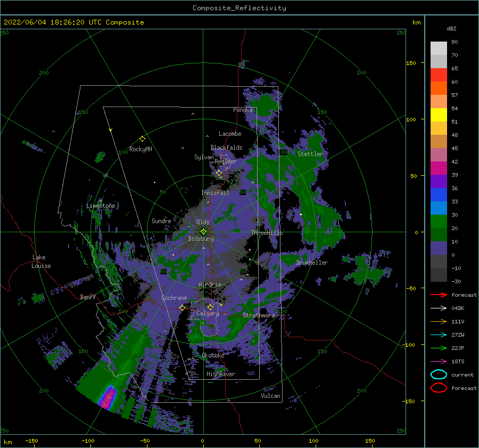The width and height of the screenshot is (479, 448).
Task: Click the current legend label
Action: coord(463,374)
